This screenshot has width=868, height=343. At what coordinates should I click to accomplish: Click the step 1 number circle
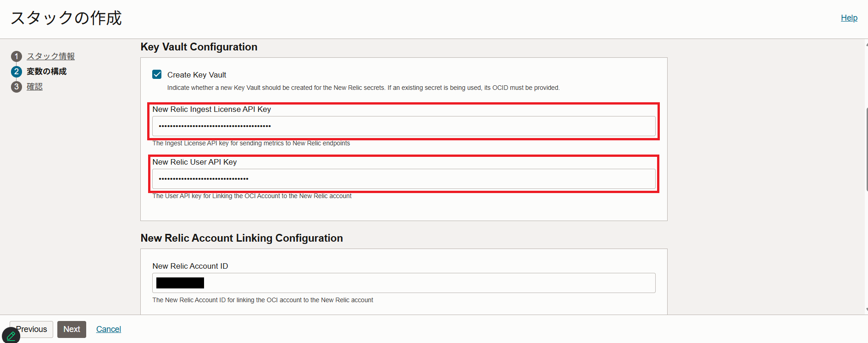click(17, 56)
